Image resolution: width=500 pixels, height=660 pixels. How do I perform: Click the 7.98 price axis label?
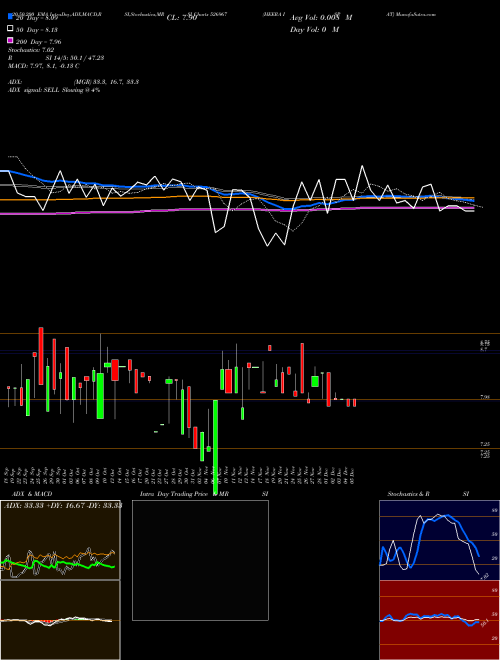(x=485, y=397)
